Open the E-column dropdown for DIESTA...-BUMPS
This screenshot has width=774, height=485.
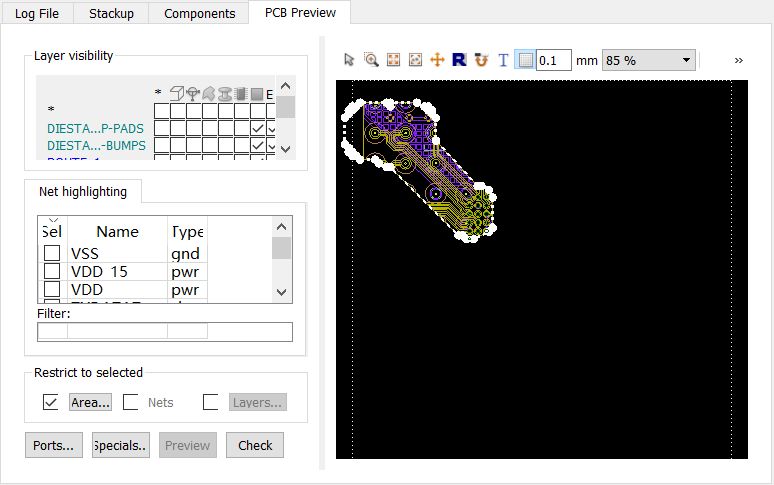click(271, 146)
